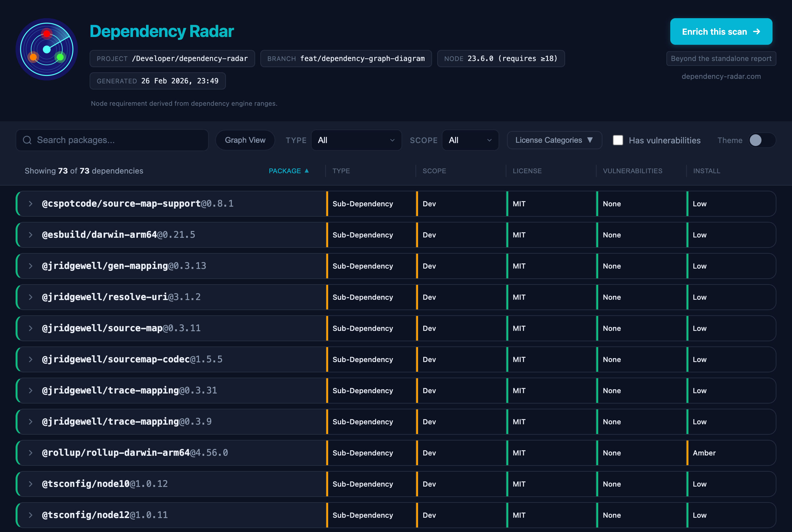Sort by the INSTALL column header

pyautogui.click(x=706, y=171)
